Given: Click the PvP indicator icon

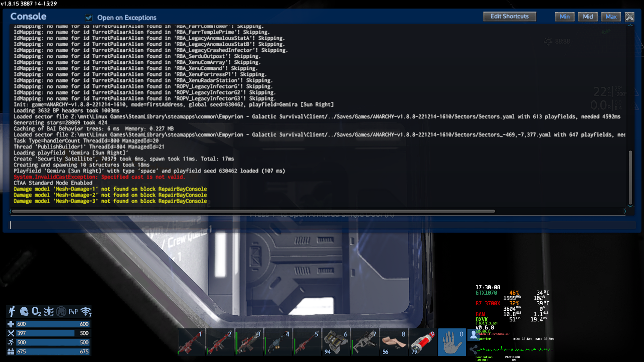Looking at the screenshot, I should point(73,312).
